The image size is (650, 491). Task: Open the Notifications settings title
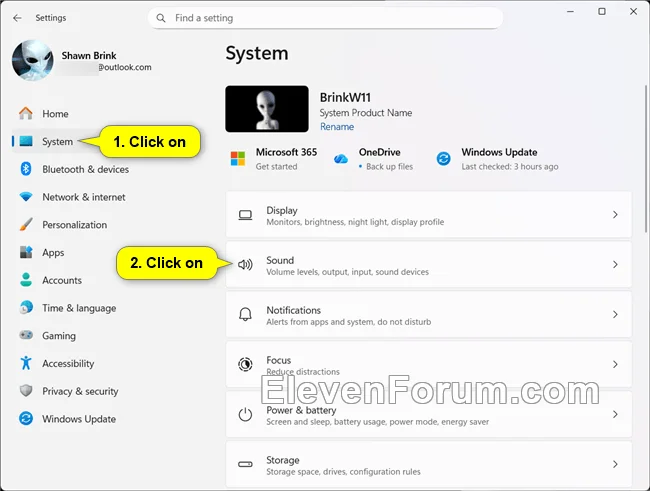[x=293, y=310]
